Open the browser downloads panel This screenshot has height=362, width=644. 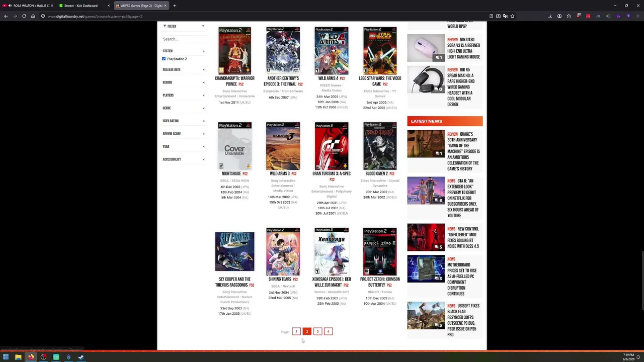pos(550,16)
